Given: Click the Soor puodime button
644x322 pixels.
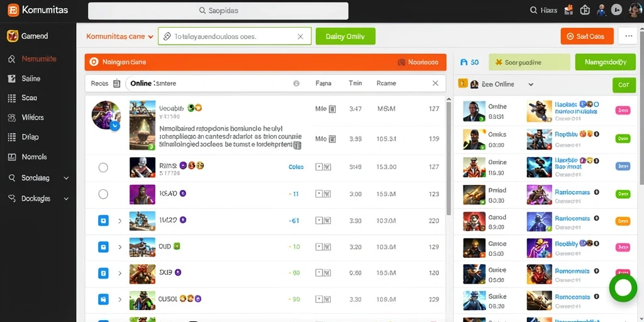Looking at the screenshot, I should point(530,62).
